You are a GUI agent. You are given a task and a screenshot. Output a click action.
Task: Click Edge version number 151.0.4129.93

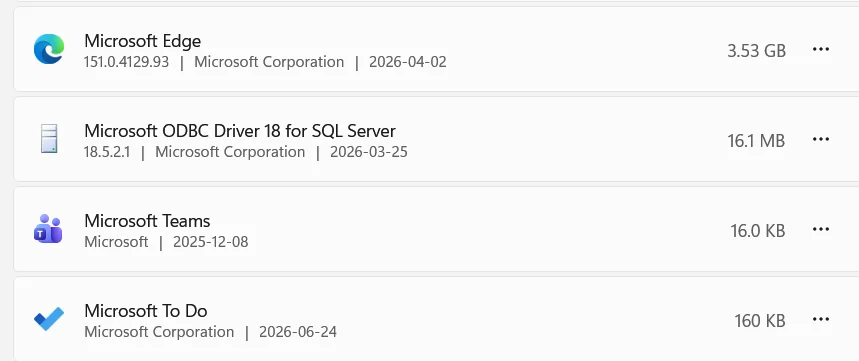[x=127, y=62]
